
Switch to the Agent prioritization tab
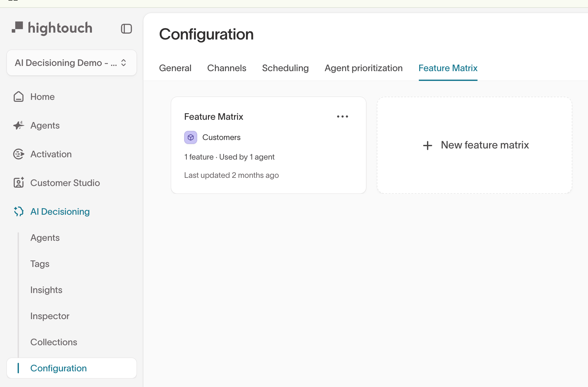tap(363, 68)
